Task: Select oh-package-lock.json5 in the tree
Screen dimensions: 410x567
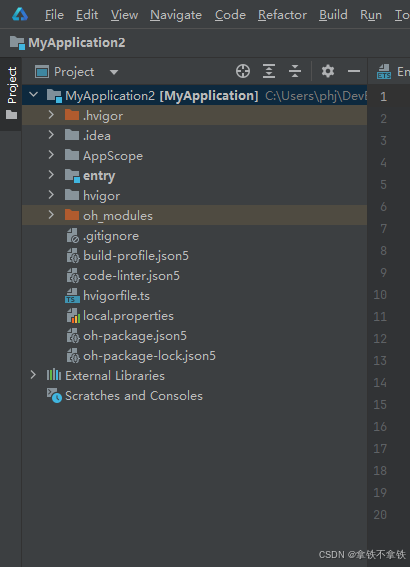Action: pyautogui.click(x=149, y=356)
